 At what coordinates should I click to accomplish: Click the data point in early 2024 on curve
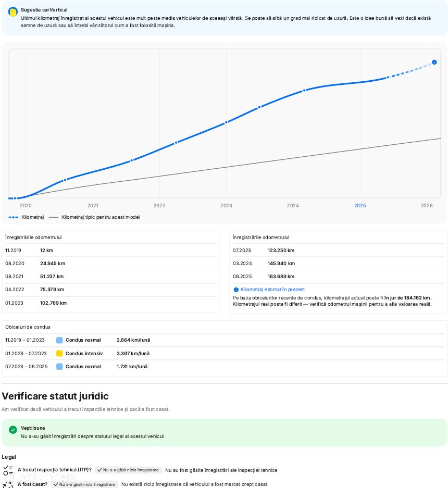point(304,91)
